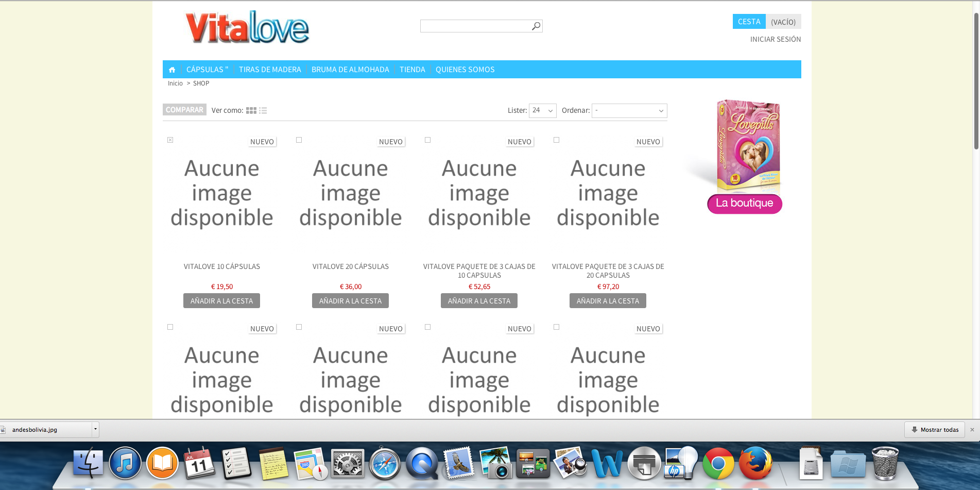This screenshot has width=980, height=490.
Task: Open Reminders from the dock
Action: point(236,463)
